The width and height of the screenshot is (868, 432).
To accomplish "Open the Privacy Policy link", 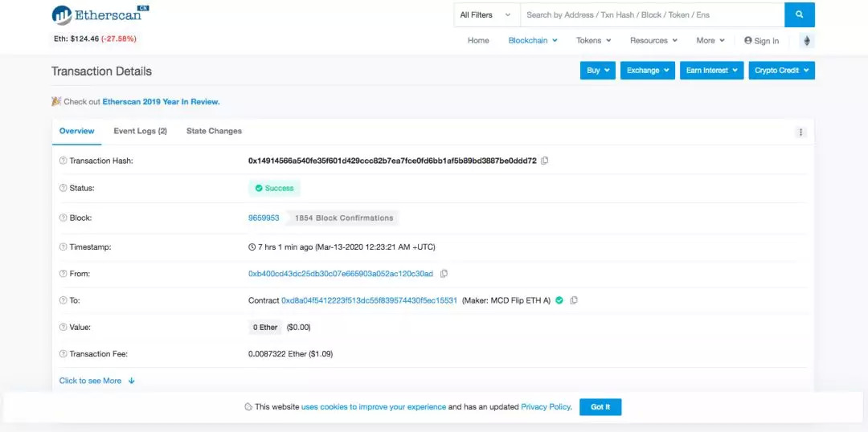I will [545, 406].
